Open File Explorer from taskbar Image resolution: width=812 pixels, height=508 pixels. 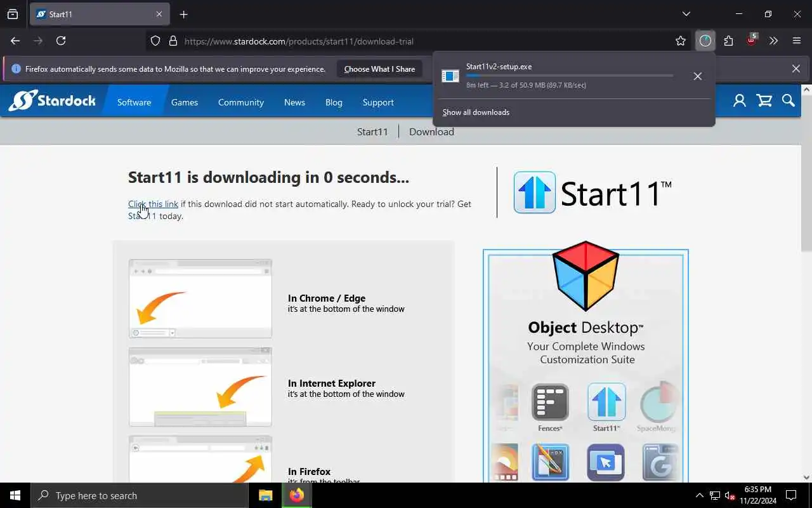click(x=266, y=495)
